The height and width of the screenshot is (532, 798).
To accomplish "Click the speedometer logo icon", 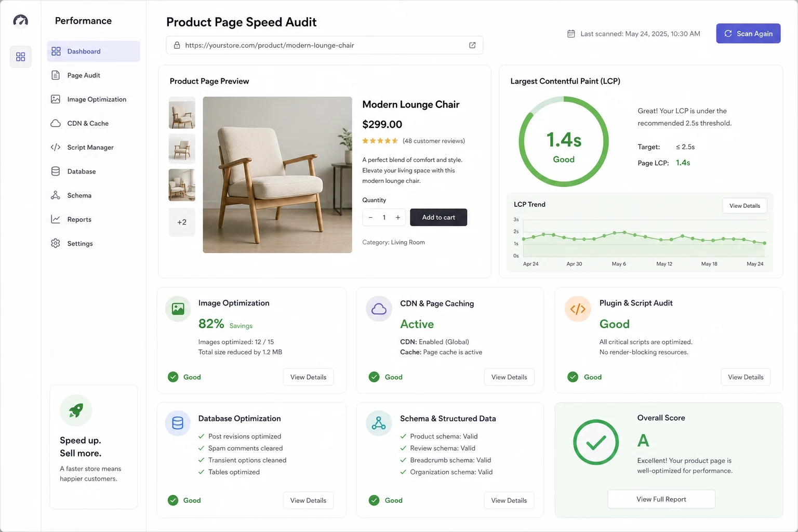I will (x=21, y=20).
